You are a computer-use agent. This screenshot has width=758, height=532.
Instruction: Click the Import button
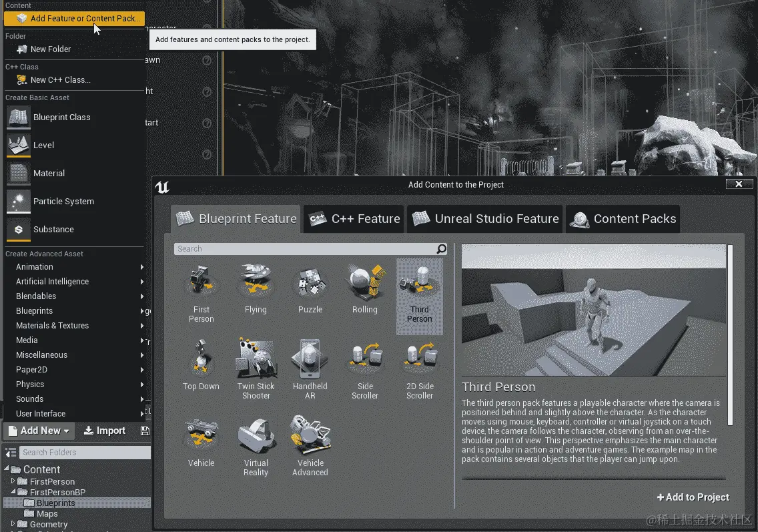point(105,431)
